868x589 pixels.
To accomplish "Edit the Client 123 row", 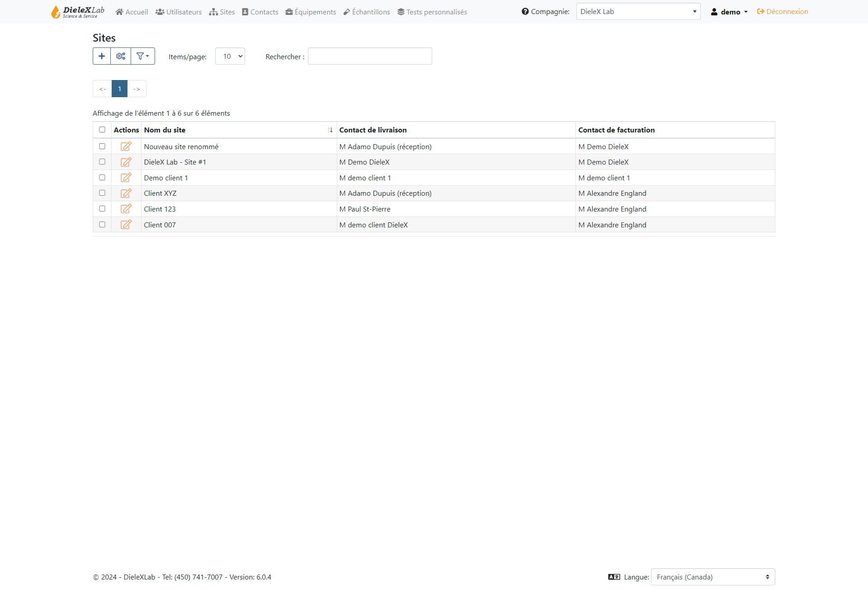I will click(126, 209).
